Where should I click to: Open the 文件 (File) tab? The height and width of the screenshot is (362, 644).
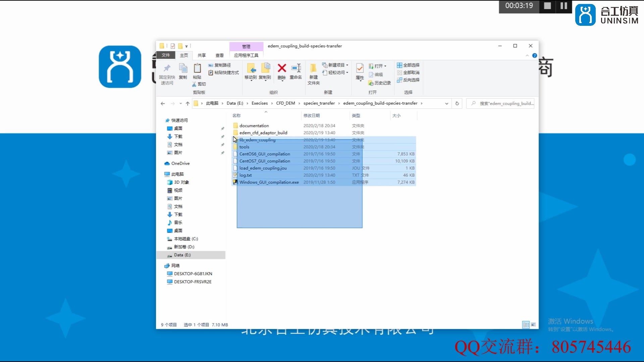click(166, 55)
